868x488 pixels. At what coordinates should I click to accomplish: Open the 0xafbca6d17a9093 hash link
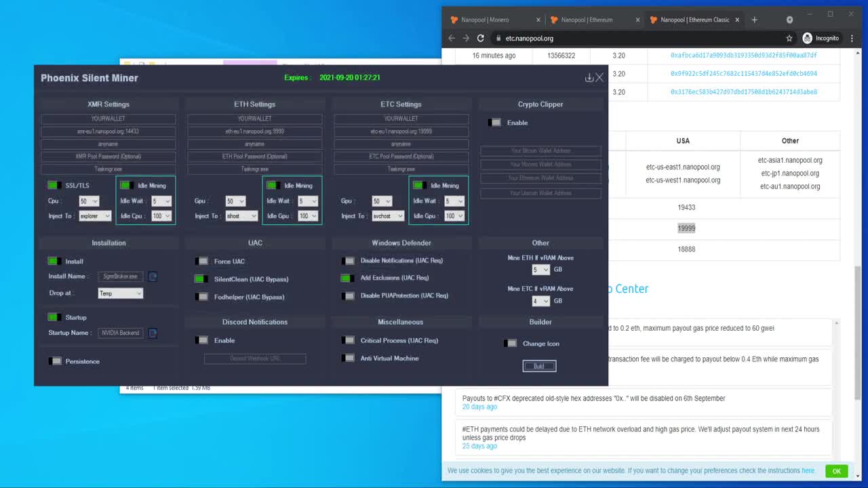pos(743,56)
